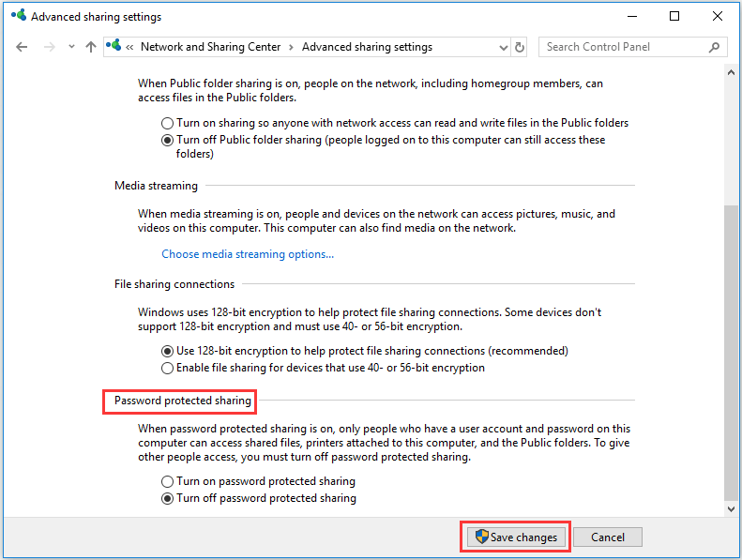Close the Advanced sharing settings window

[x=718, y=16]
